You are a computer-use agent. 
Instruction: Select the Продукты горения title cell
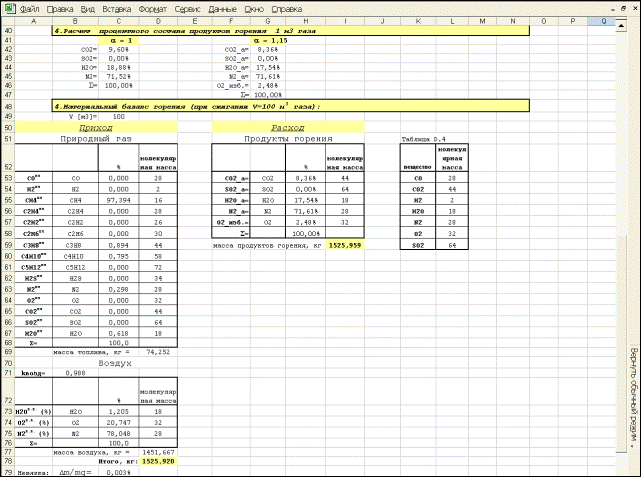288,139
